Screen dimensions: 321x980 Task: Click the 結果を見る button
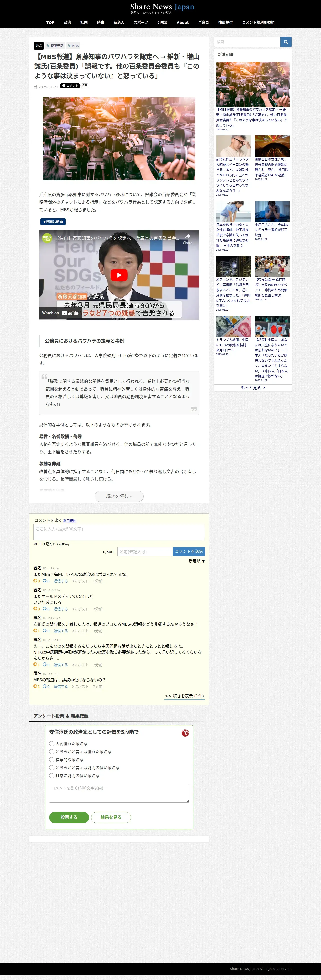(x=111, y=817)
